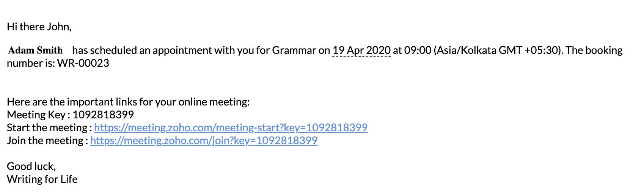Click the underlined date 19 Apr 2020
Image resolution: width=644 pixels, height=192 pixels.
tap(361, 50)
